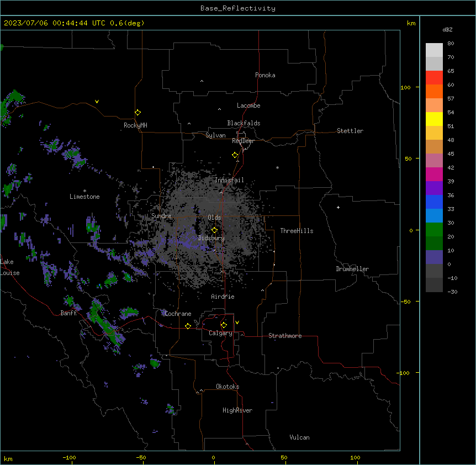The image size is (476, 465).
Task: Click the HighRiver town label
Action: coord(237,410)
